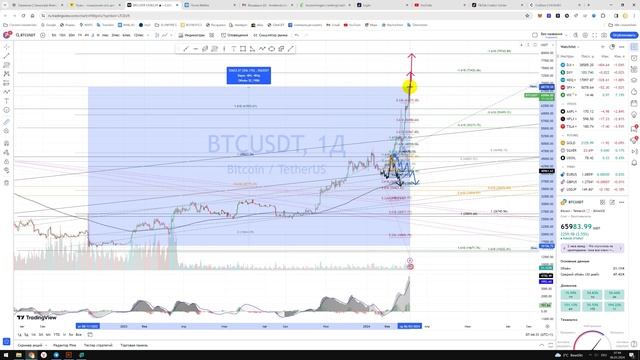Open the Trading Panel tab
The image size is (640, 360).
pos(134,345)
